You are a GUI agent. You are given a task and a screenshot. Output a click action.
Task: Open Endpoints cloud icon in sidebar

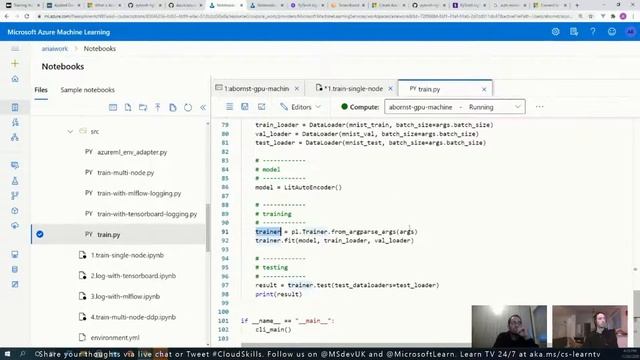(15, 226)
